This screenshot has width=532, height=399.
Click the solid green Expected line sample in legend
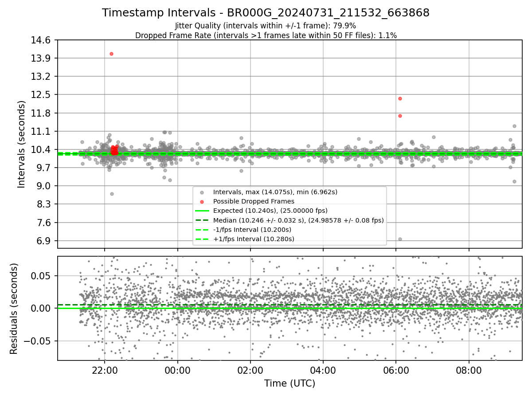(x=202, y=211)
